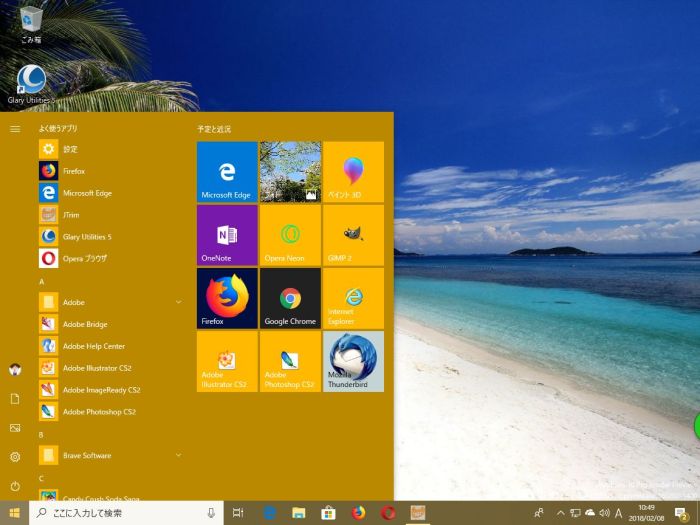
Task: Start GIMP 2 from its tile
Action: click(x=353, y=234)
